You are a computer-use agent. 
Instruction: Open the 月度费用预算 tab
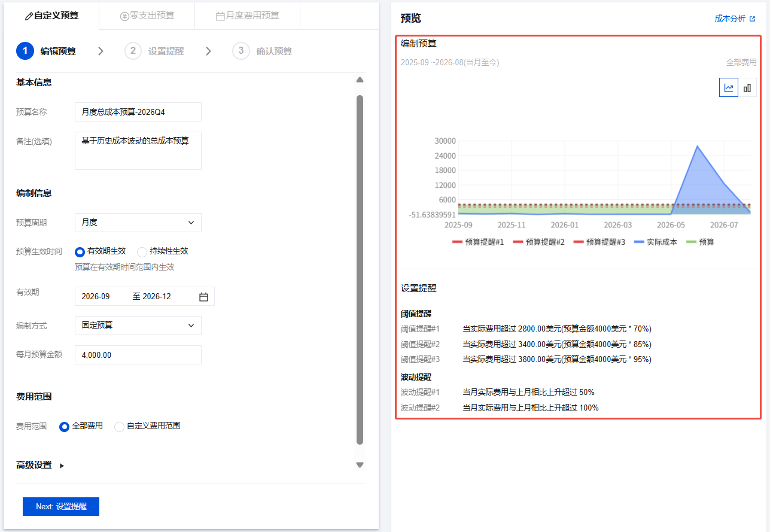[248, 16]
